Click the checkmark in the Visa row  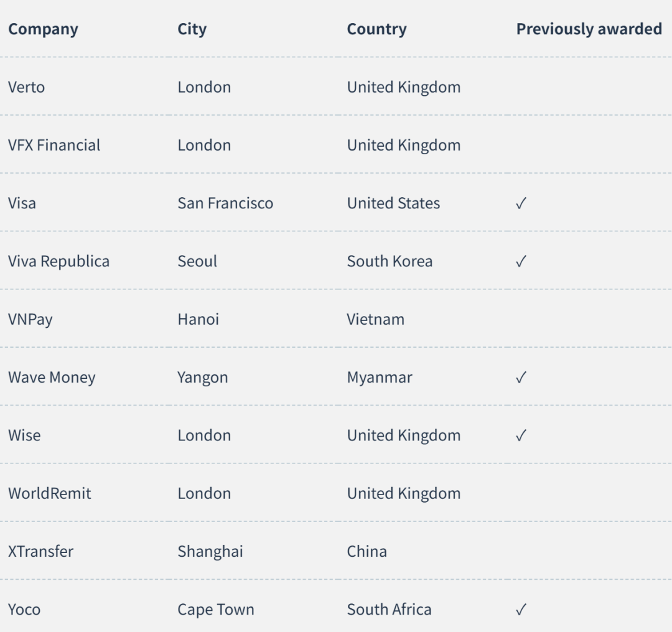click(521, 203)
